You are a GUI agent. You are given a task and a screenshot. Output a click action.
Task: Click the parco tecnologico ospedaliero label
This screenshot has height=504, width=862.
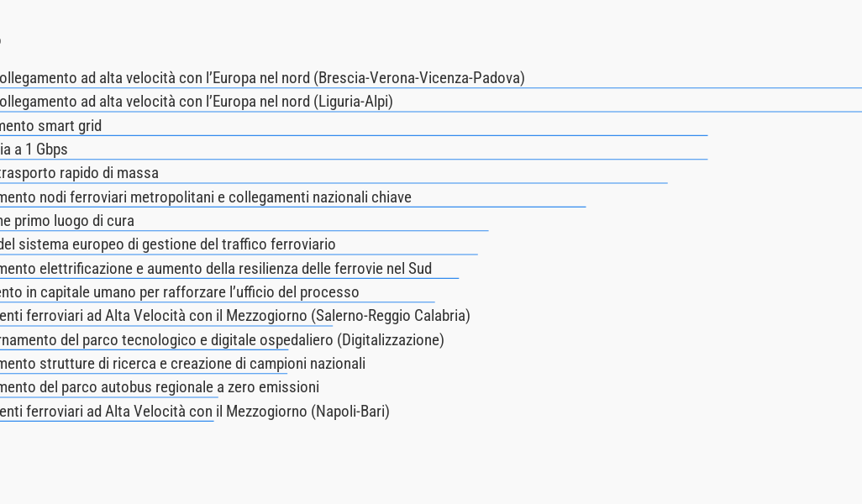pyautogui.click(x=222, y=340)
